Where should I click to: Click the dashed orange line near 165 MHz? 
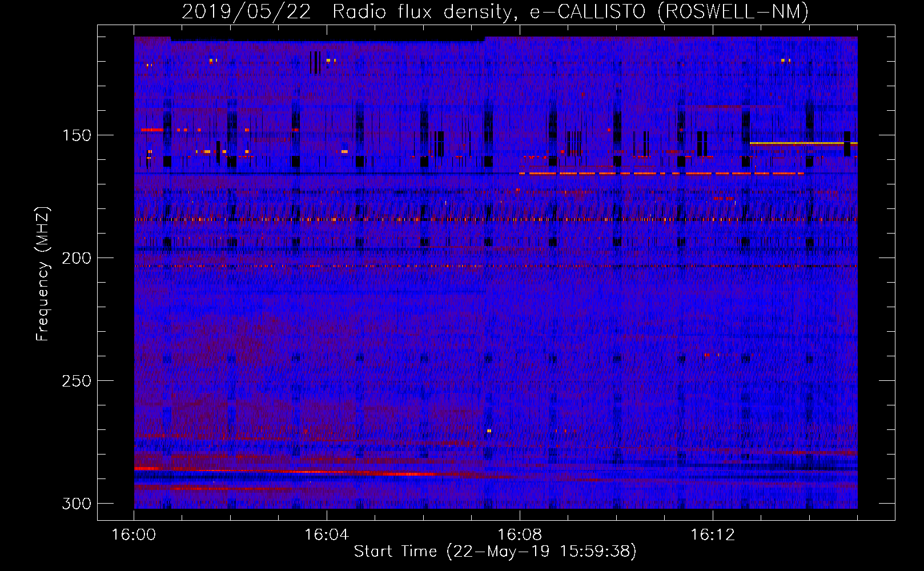(661, 173)
